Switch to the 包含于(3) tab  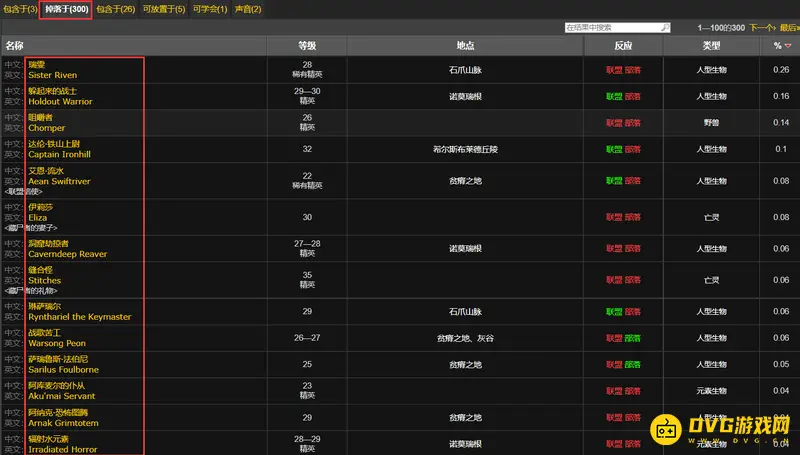(x=20, y=9)
